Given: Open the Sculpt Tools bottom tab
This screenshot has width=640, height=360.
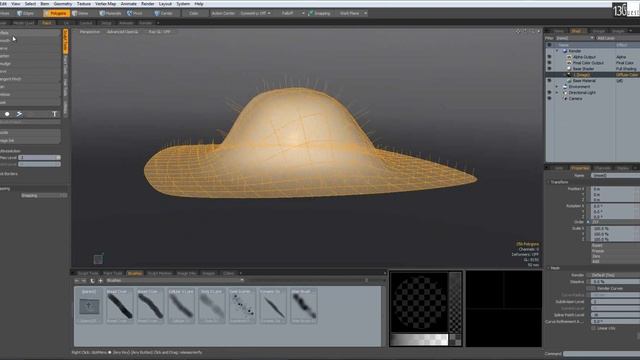Looking at the screenshot, I should point(88,273).
